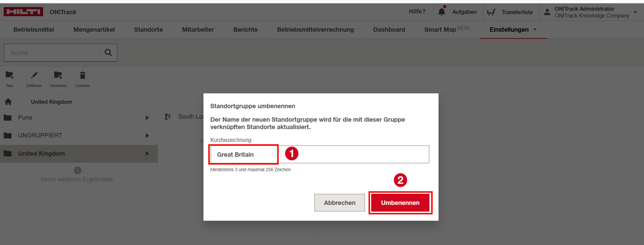Viewport: 644px width, 245px height.
Task: Click the ON!Track Knowledge Company text
Action: click(x=592, y=16)
